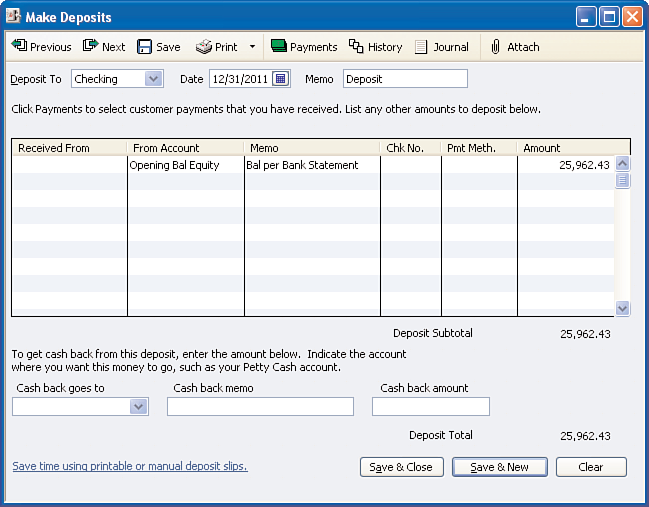
Task: Close the Make Deposits window
Action: point(632,17)
